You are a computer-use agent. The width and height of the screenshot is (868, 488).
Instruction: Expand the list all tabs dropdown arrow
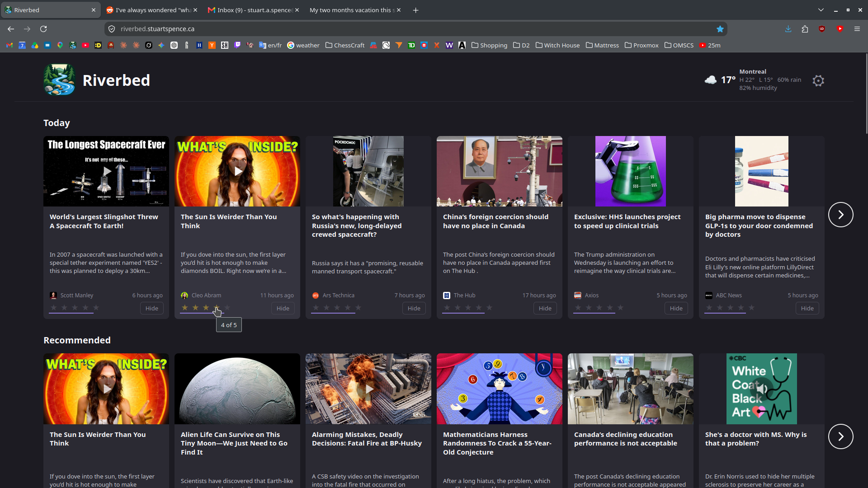[821, 10]
